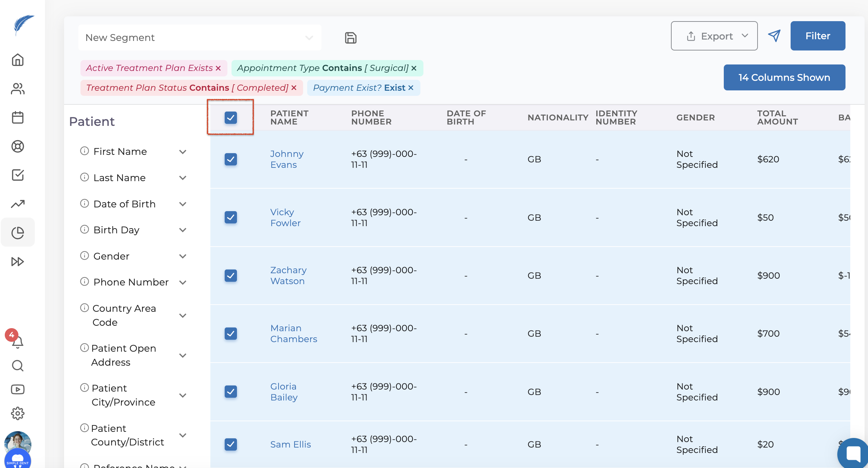The width and height of the screenshot is (868, 468).
Task: Click the trending chart icon in sidebar
Action: pyautogui.click(x=18, y=204)
